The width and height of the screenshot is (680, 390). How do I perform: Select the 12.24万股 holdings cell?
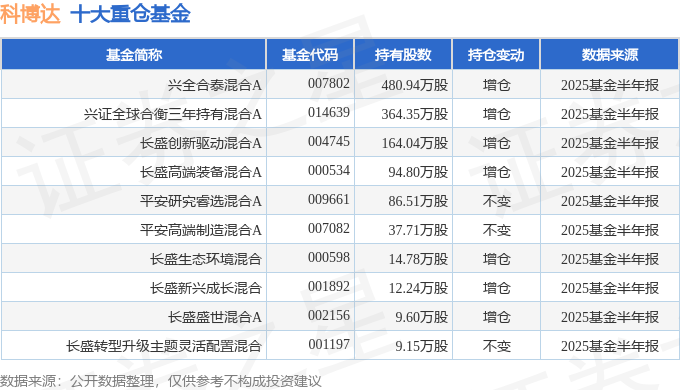coord(418,288)
